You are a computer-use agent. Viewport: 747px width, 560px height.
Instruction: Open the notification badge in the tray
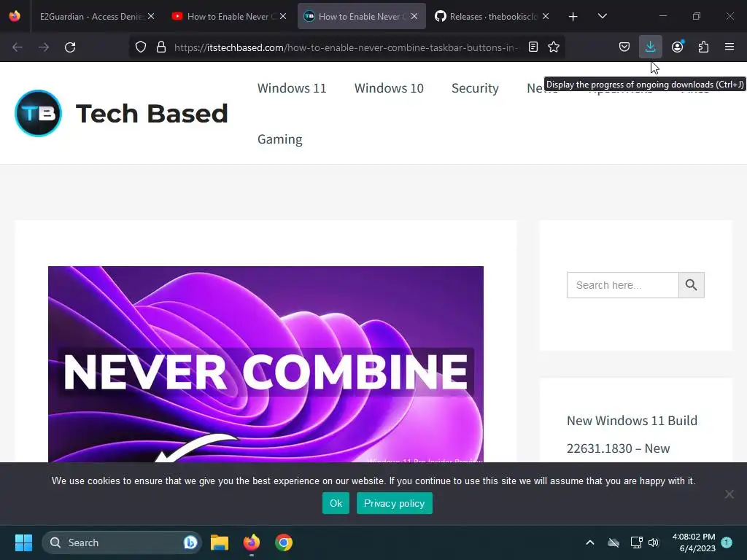pos(727,542)
